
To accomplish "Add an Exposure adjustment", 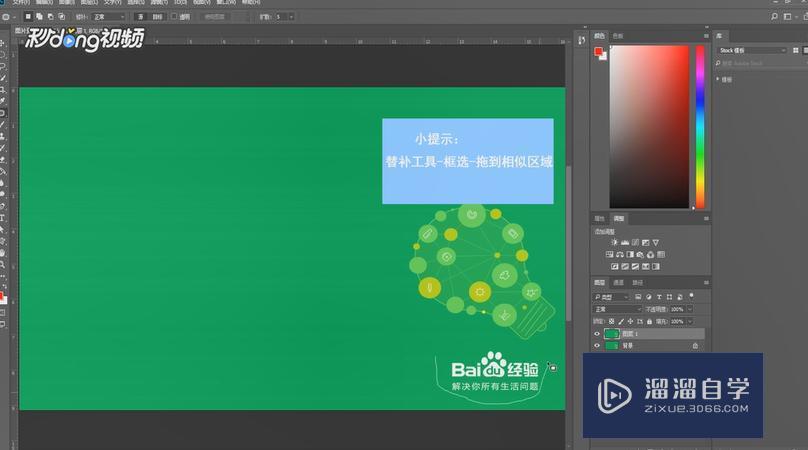I will tap(645, 242).
